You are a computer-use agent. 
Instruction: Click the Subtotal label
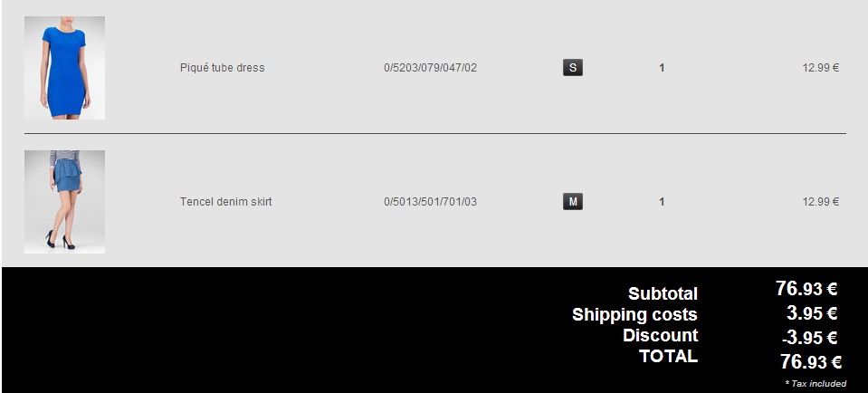coord(663,293)
